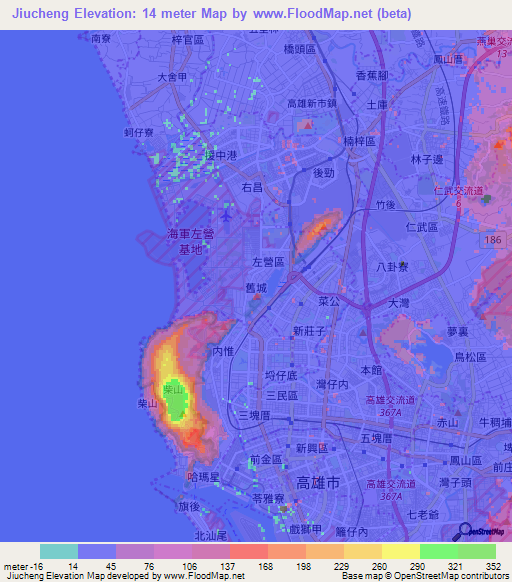
Task: Click the 舊城 label
Action: coord(256,288)
